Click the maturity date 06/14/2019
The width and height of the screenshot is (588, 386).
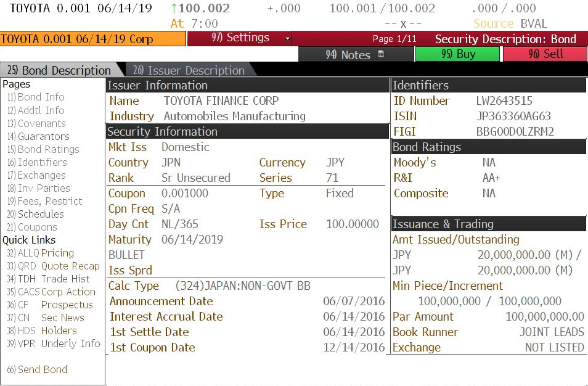(x=192, y=239)
